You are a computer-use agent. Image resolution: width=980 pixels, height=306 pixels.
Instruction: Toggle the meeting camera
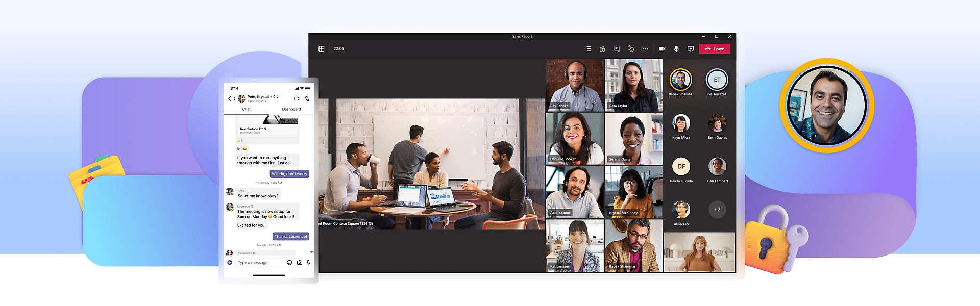tap(662, 49)
